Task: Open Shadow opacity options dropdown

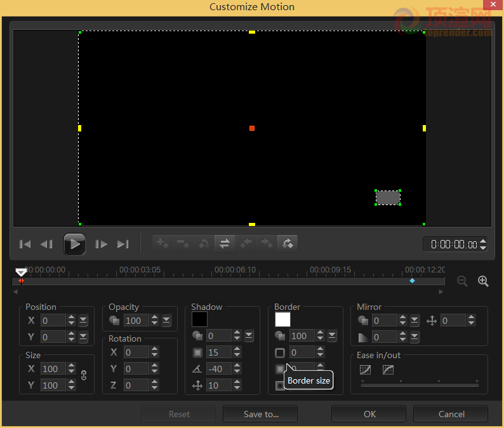Action: (x=249, y=336)
